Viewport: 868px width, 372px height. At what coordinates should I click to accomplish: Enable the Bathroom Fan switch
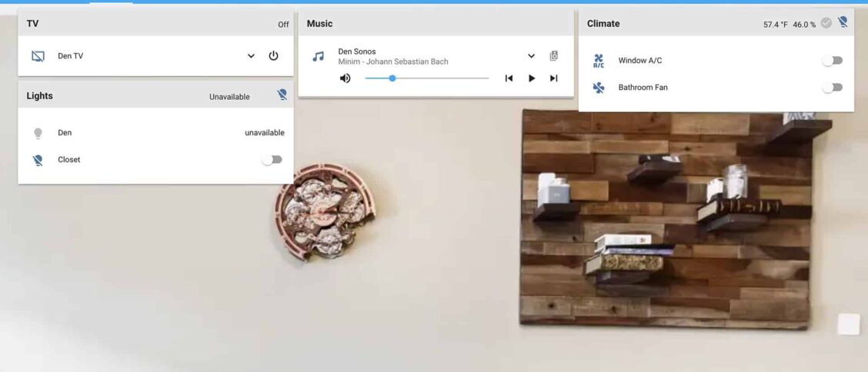click(832, 88)
